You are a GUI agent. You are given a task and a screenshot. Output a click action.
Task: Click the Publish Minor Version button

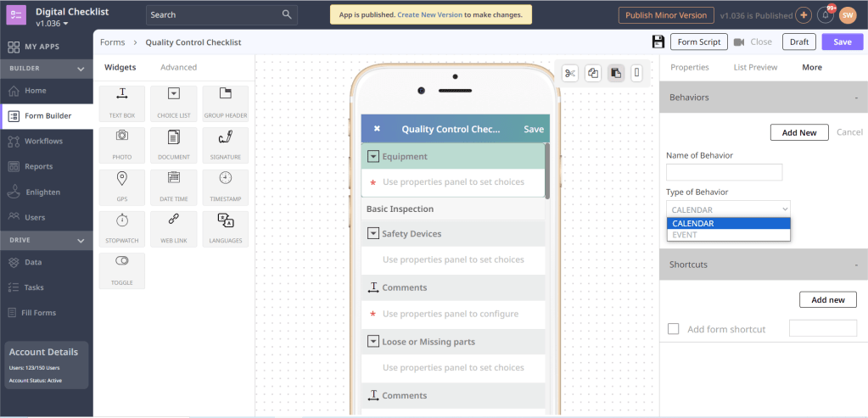665,15
